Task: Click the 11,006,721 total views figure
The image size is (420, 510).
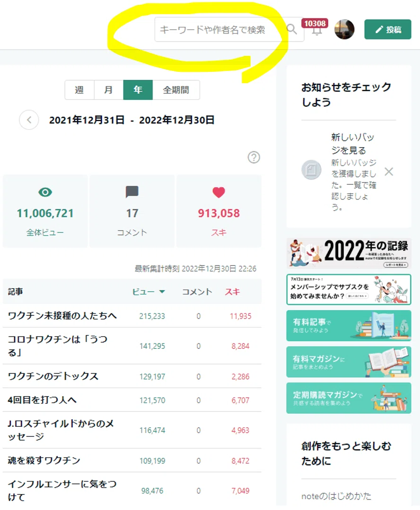Action: coord(45,213)
